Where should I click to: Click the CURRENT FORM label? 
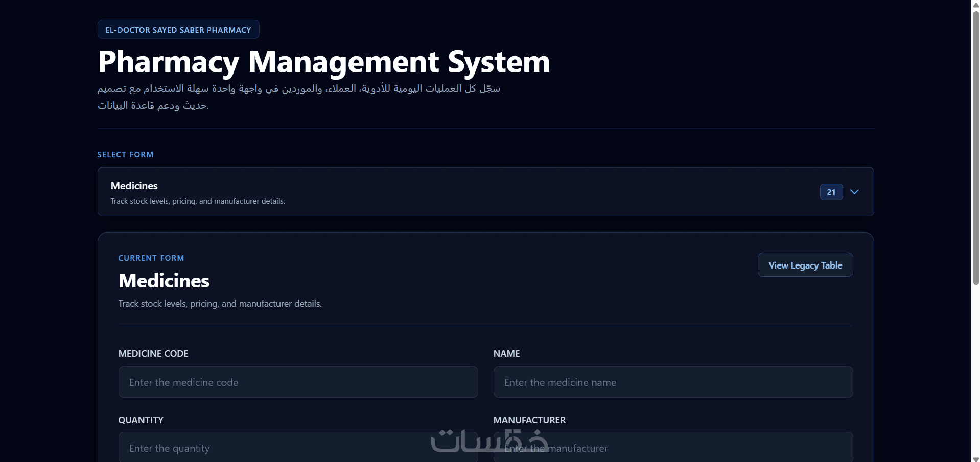(x=151, y=258)
